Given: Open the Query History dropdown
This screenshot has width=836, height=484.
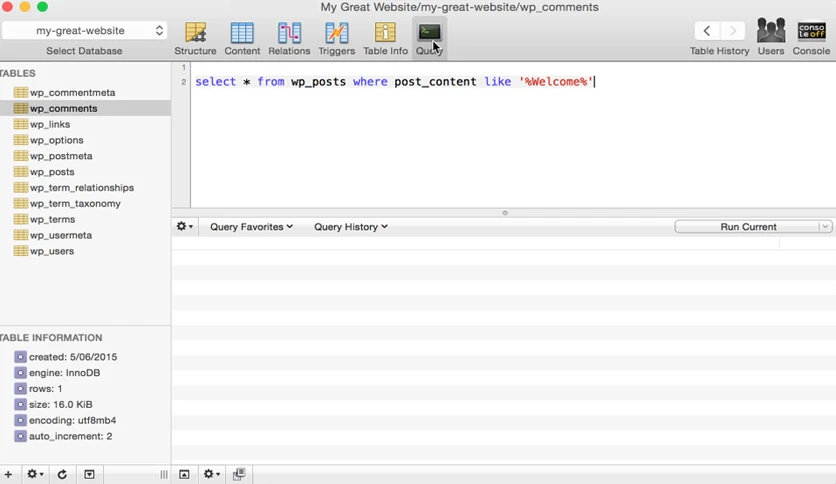Looking at the screenshot, I should point(350,227).
